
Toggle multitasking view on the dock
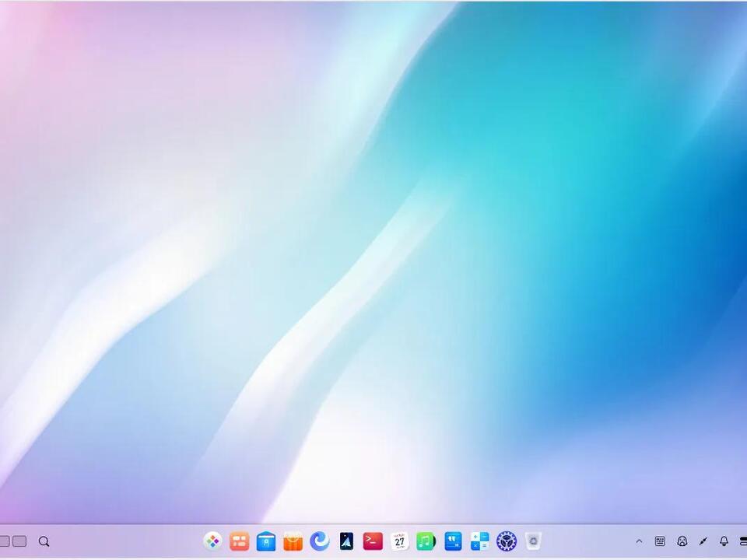tap(19, 541)
